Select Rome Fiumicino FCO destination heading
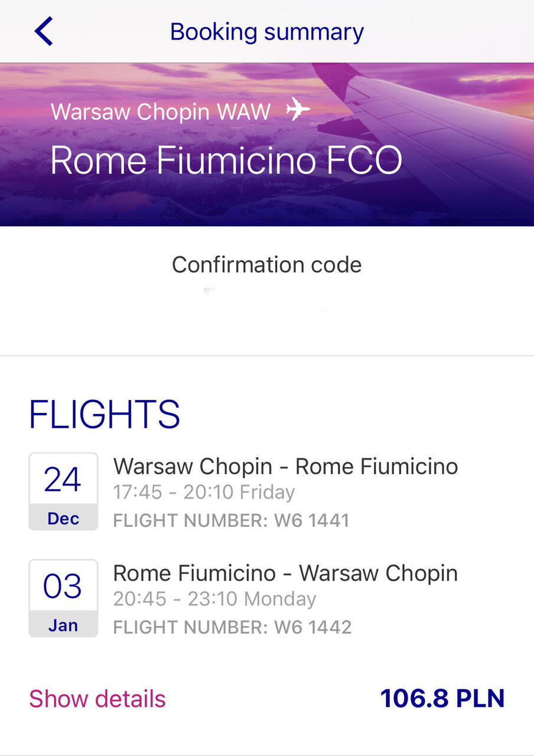The height and width of the screenshot is (756, 534). click(x=226, y=159)
